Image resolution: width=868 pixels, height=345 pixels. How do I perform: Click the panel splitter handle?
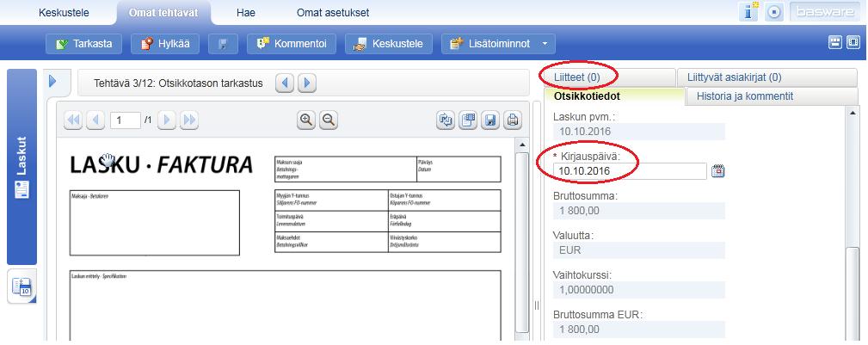coord(536,305)
